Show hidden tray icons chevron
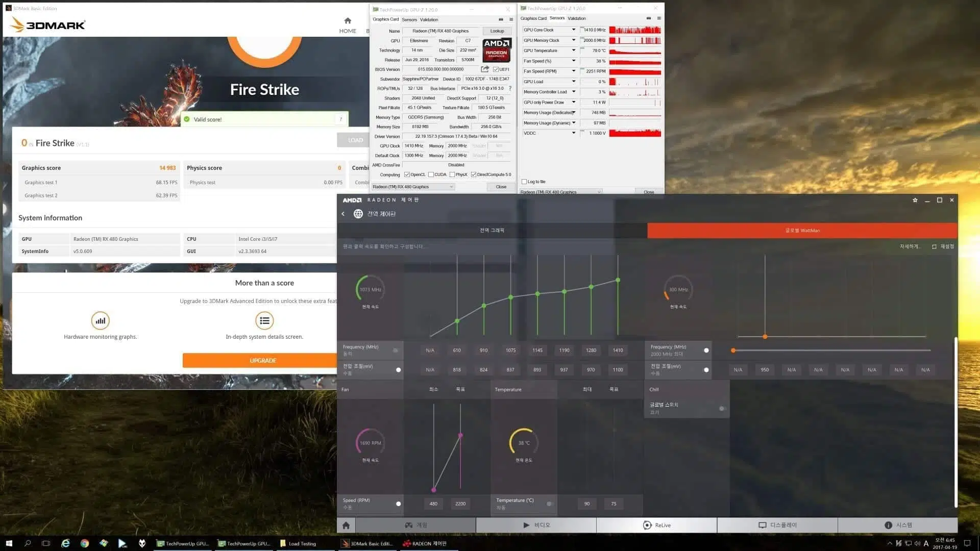The height and width of the screenshot is (551, 980). 890,543
